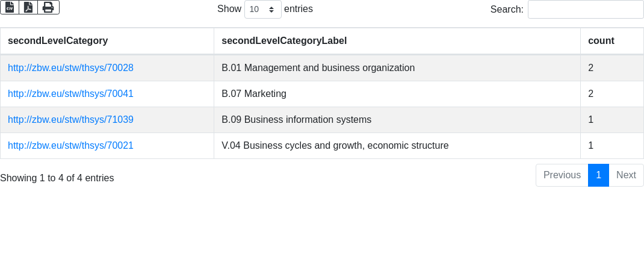Sort by count column header

click(x=601, y=41)
